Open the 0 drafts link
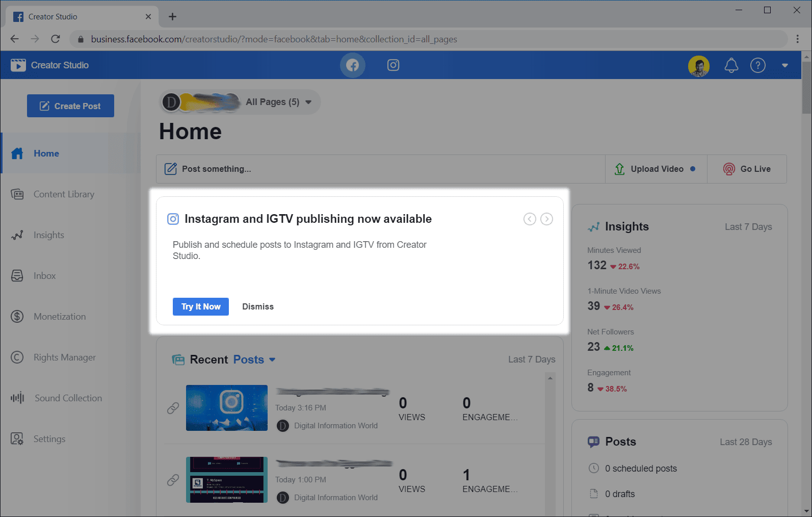 pyautogui.click(x=620, y=494)
